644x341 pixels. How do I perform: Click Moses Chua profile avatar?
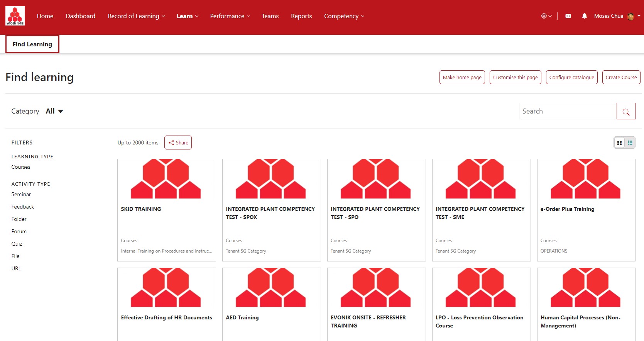click(x=630, y=16)
